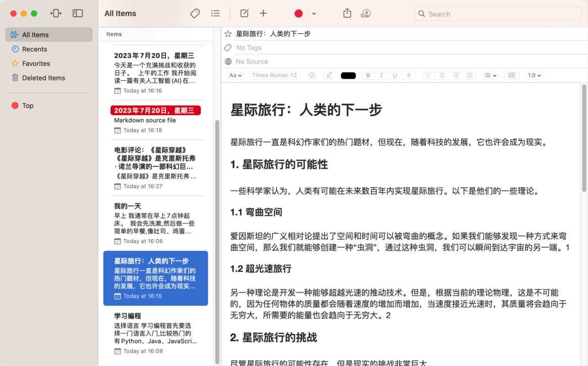Hide the item list with the compact-view icon

[x=56, y=14]
